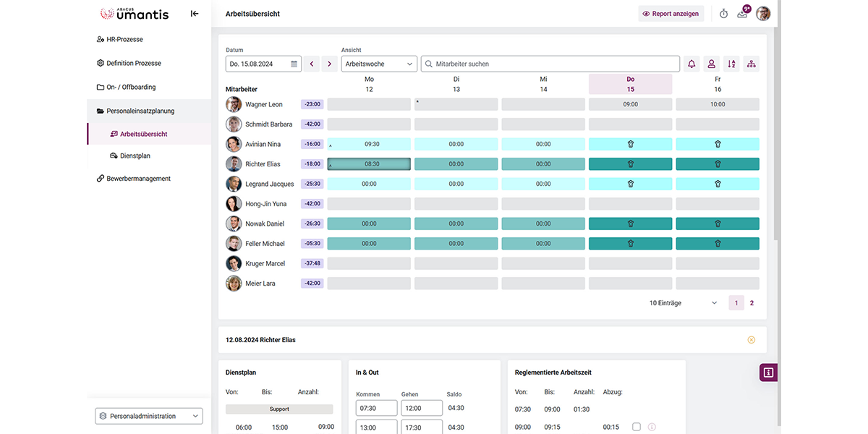Click the Report anzeigen button
This screenshot has width=868, height=434.
click(671, 13)
